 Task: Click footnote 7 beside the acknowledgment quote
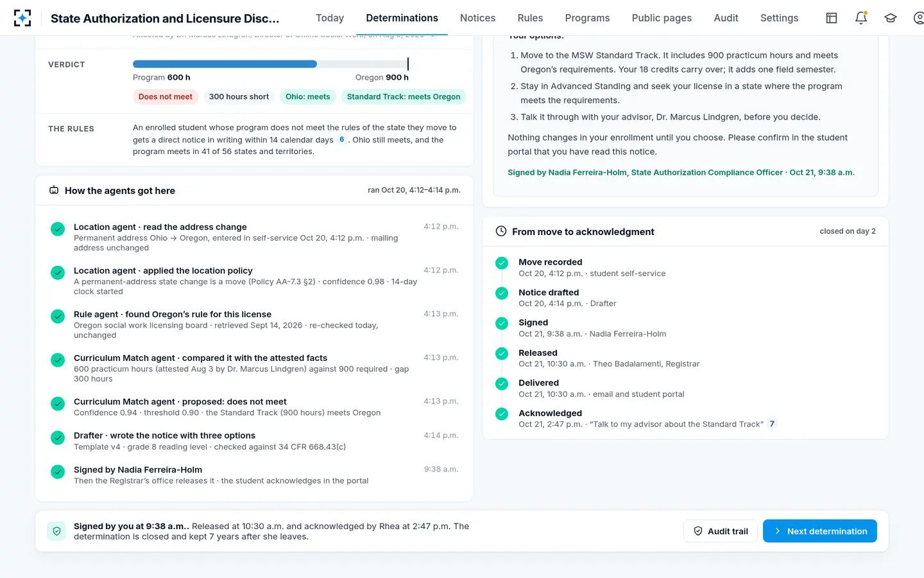pyautogui.click(x=772, y=424)
